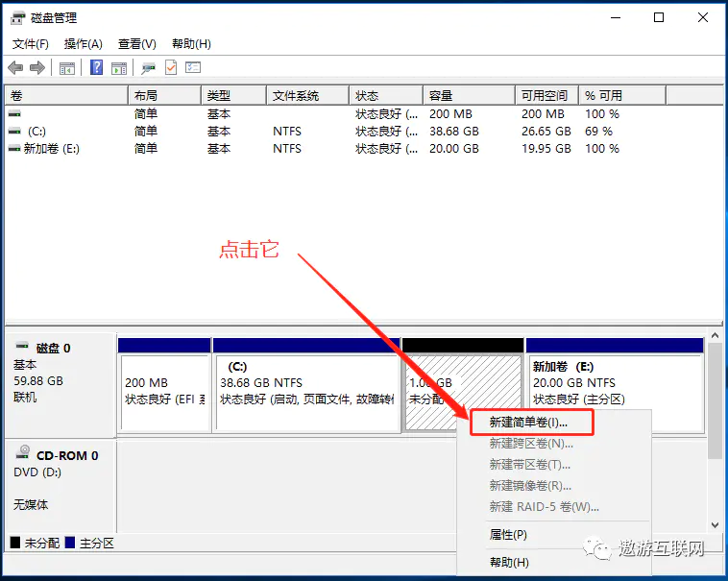Click the 38.68 GB capacity cell

click(x=454, y=132)
